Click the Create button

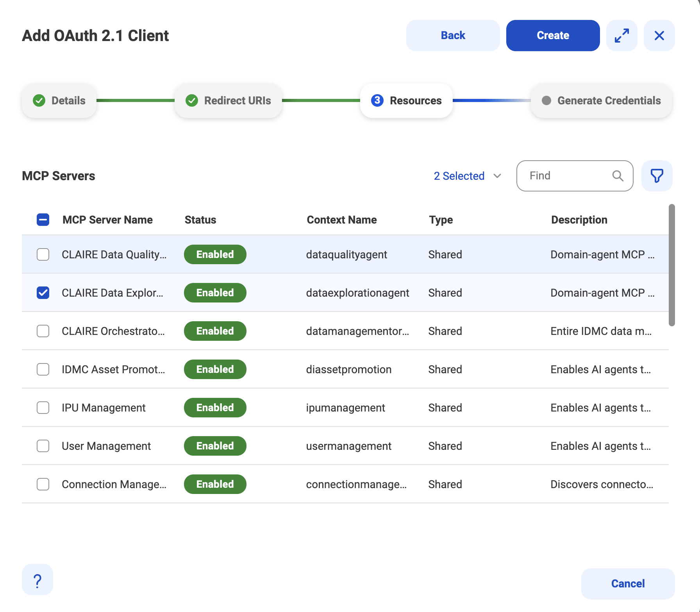(553, 36)
